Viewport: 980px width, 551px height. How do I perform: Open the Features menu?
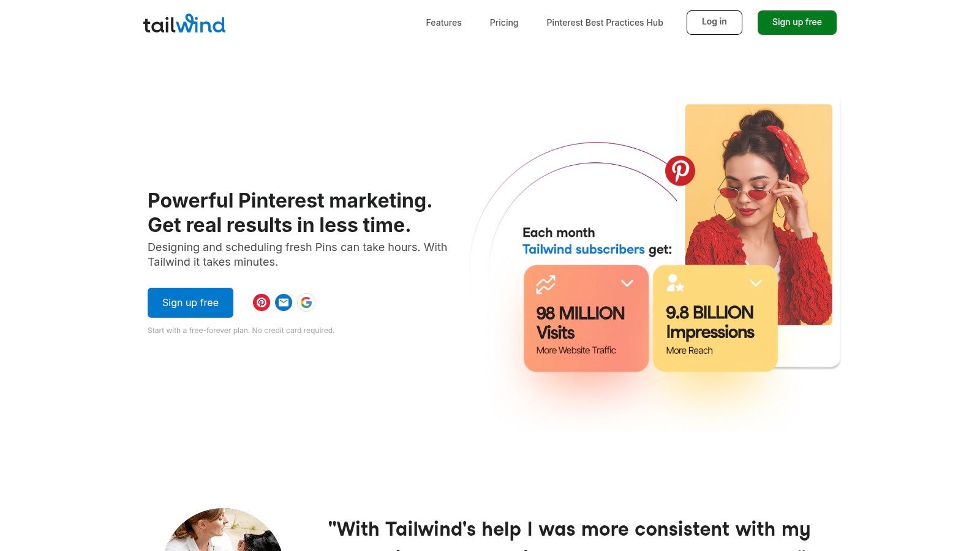pos(443,23)
